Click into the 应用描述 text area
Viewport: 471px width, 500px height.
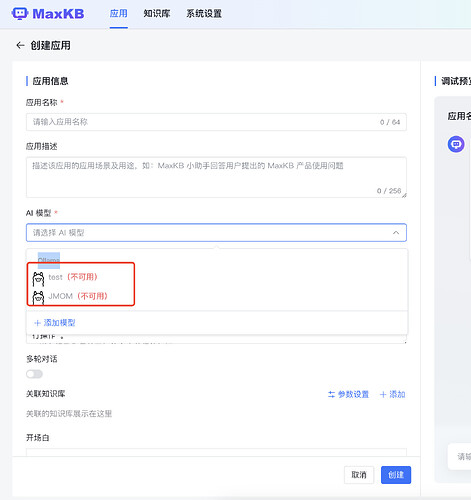point(216,177)
